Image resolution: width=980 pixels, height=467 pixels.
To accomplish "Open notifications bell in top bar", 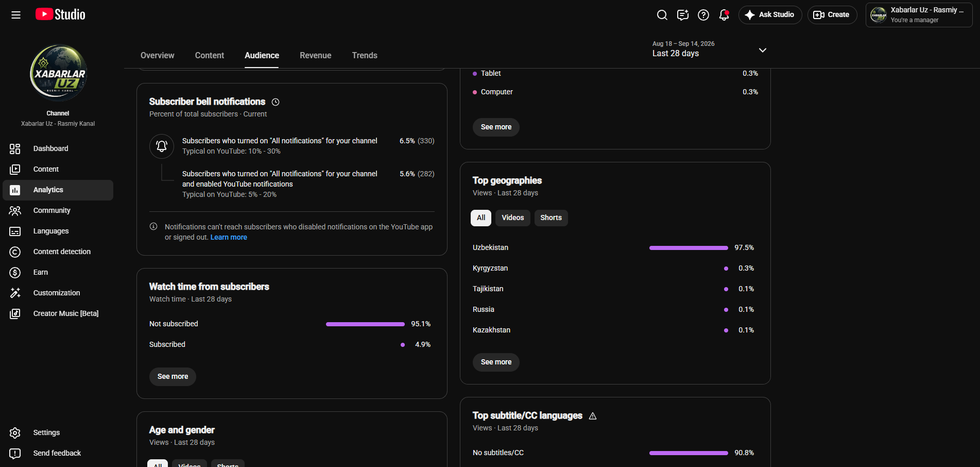I will click(724, 15).
